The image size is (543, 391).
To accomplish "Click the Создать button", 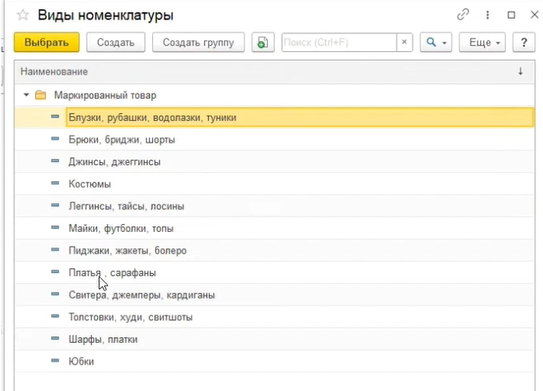I will click(116, 43).
